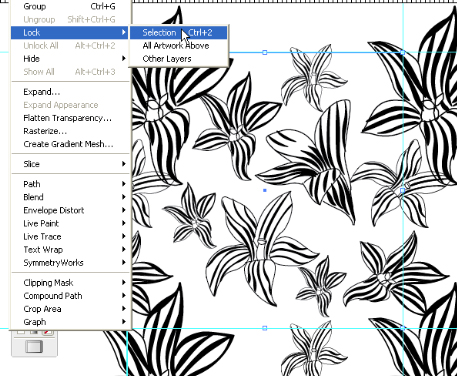
Task: Expand the Path submenu
Action: click(x=70, y=184)
